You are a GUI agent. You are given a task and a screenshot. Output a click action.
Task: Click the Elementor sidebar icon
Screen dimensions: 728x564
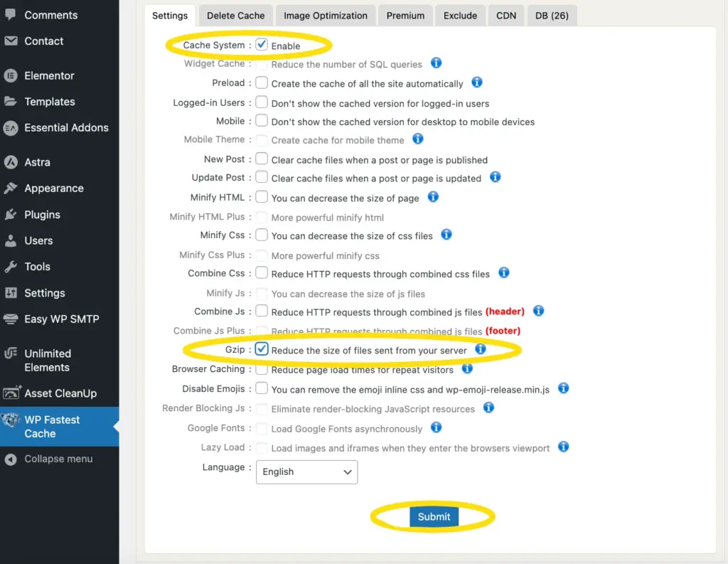click(10, 75)
